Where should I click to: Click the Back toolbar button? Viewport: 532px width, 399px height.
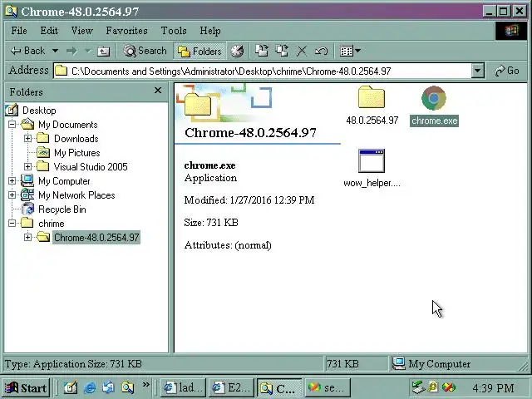pos(27,51)
